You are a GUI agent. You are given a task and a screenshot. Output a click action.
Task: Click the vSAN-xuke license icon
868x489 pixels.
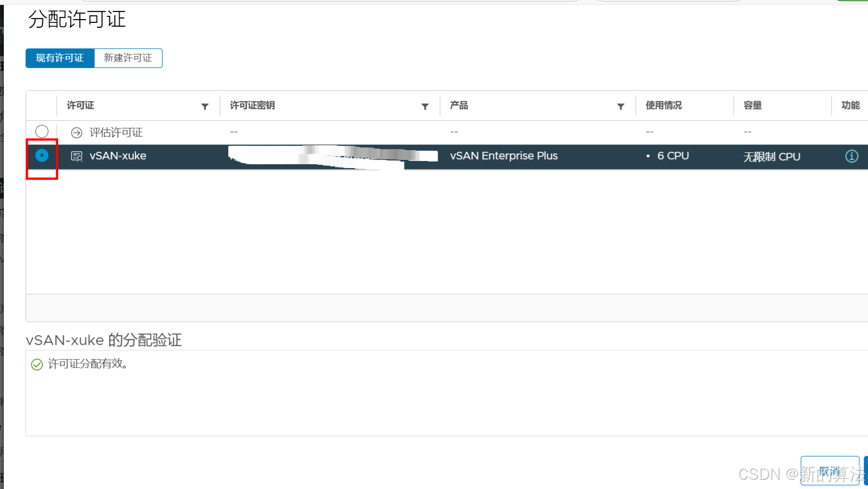[x=77, y=157]
